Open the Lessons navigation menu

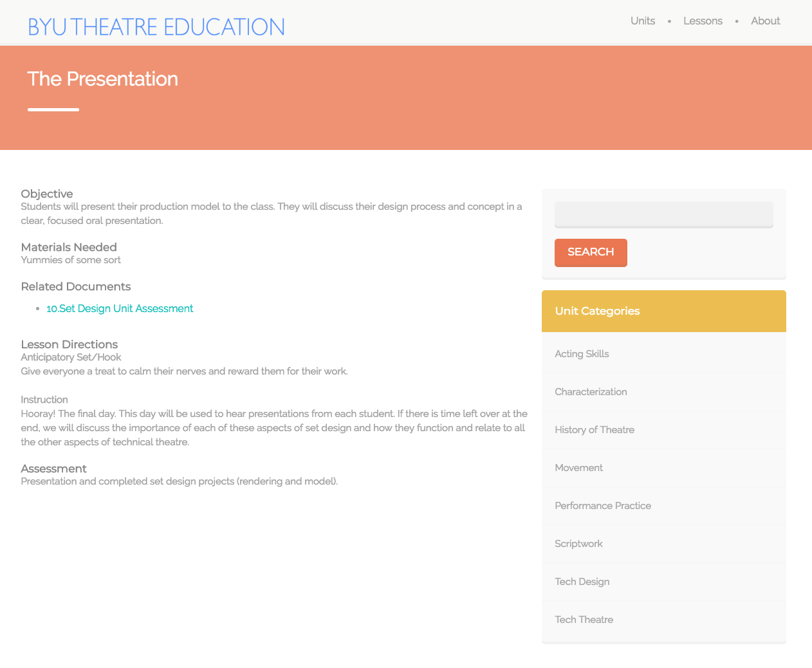click(x=703, y=21)
